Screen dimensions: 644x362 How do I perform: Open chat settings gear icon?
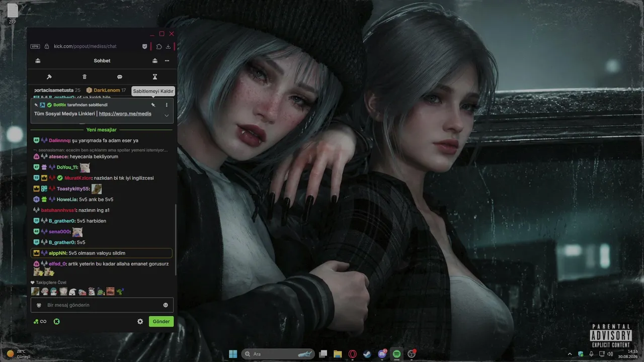click(140, 321)
